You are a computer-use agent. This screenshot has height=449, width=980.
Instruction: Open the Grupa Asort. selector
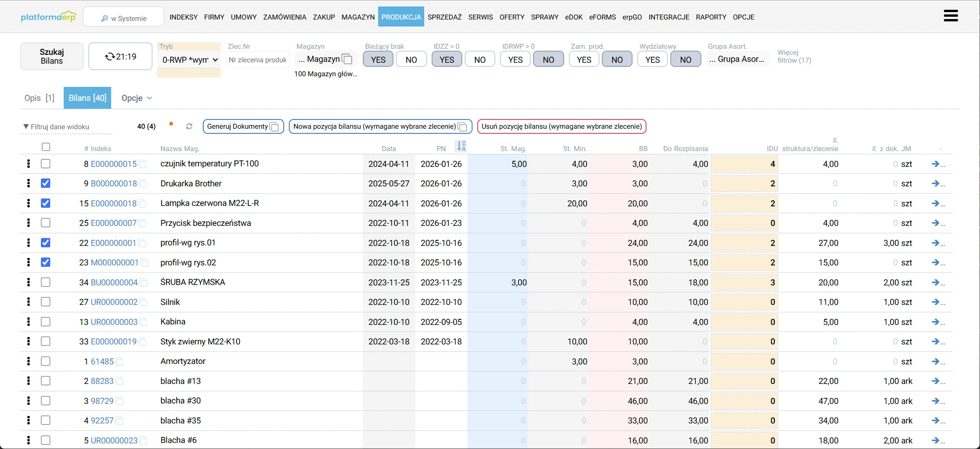737,59
